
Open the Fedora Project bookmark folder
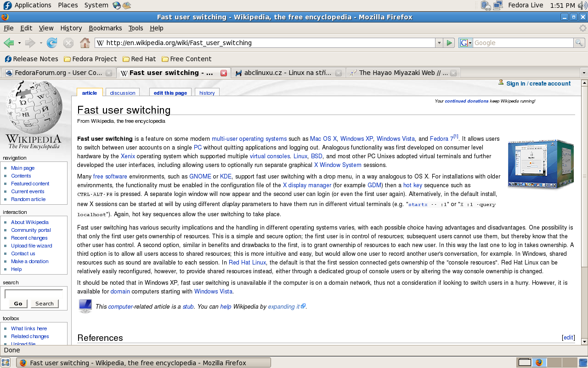(90, 59)
